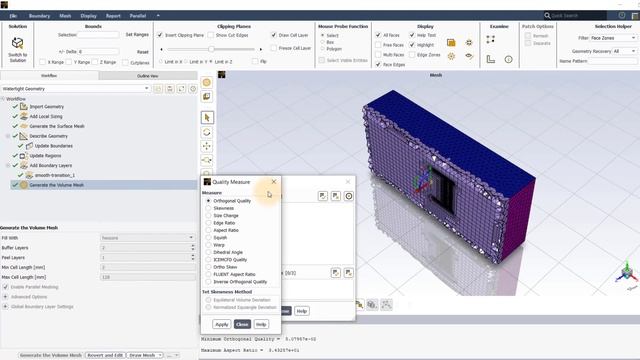The width and height of the screenshot is (640, 360).
Task: Click the first list icon in the lower row of the background dialog
Action: (x=336, y=273)
